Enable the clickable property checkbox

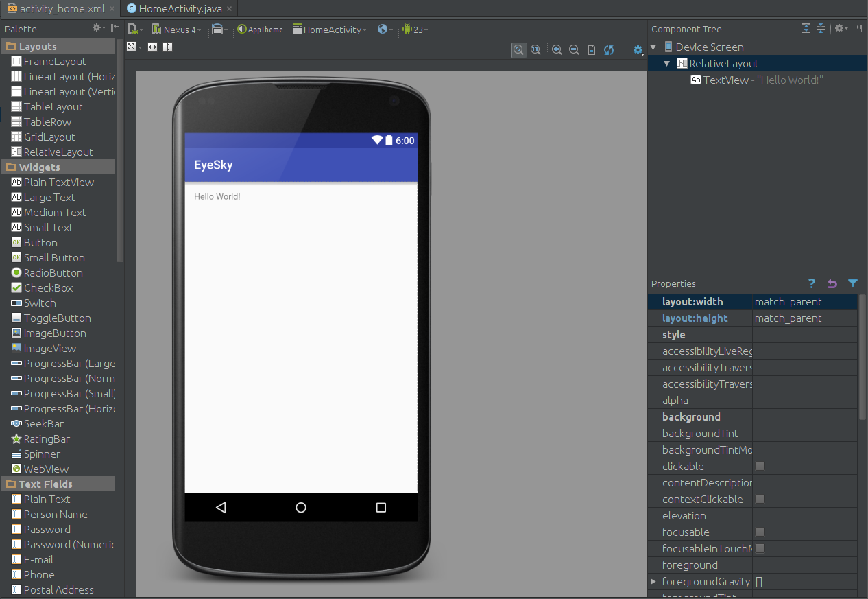click(x=760, y=466)
